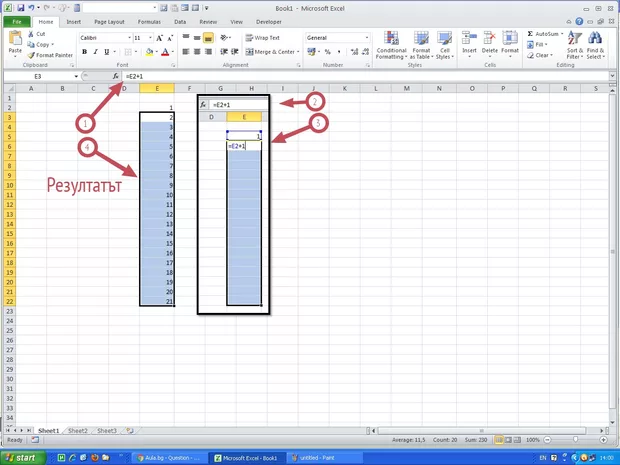Screen dimensions: 620x465
Task: Toggle Bold formatting
Action: [84, 52]
